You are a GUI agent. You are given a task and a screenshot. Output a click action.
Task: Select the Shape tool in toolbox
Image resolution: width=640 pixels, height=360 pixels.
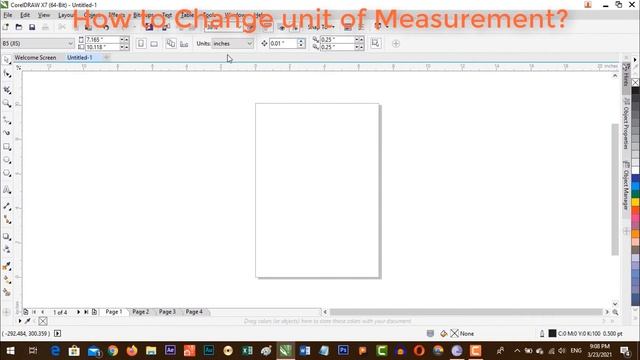(x=7, y=74)
